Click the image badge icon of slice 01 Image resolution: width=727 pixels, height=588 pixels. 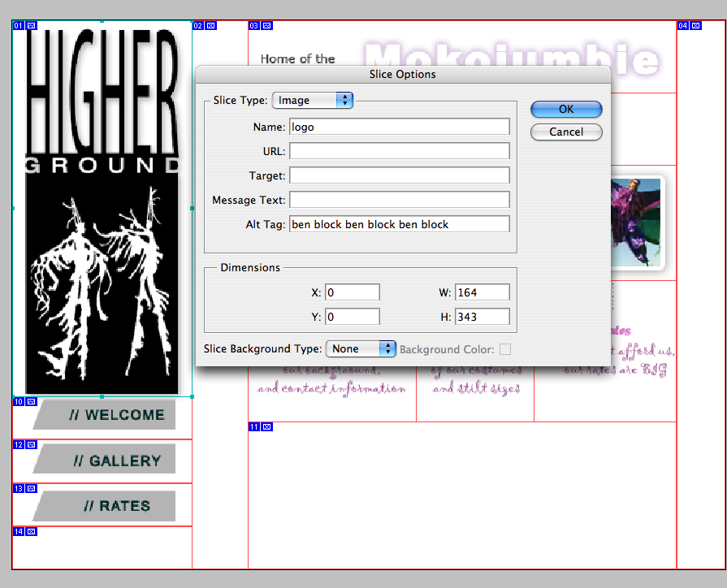[x=31, y=25]
